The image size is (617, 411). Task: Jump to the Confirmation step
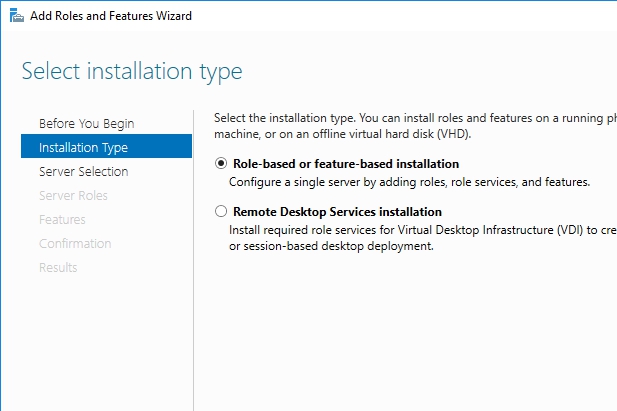pyautogui.click(x=73, y=243)
